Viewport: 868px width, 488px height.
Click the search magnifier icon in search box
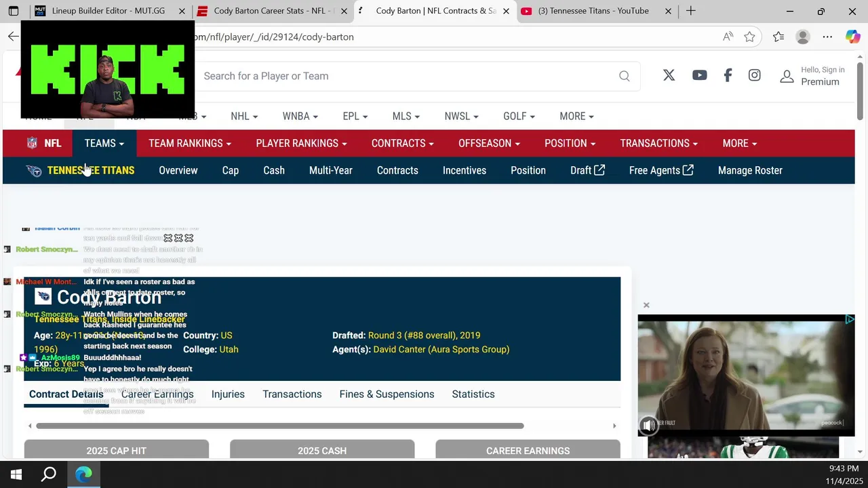point(624,76)
